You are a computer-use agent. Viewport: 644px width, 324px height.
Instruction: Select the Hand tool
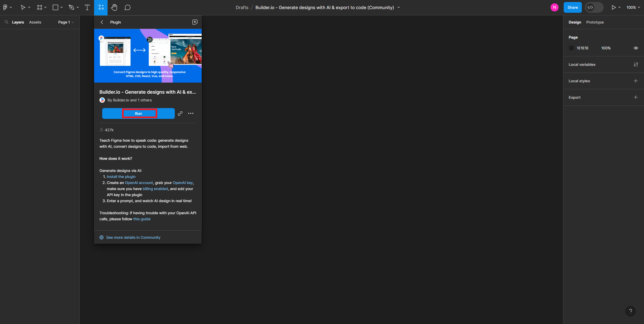(x=114, y=7)
